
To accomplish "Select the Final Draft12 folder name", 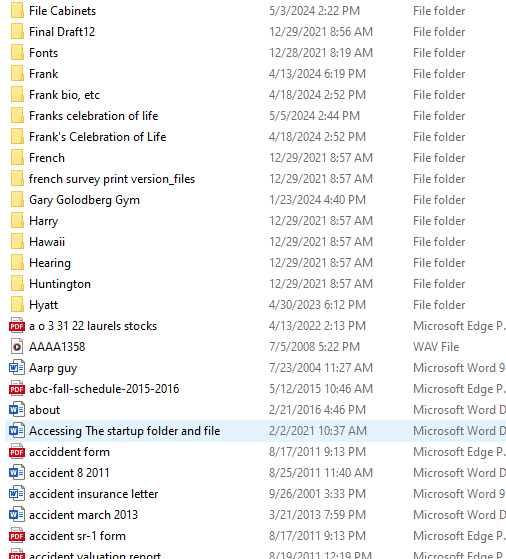I will 62,32.
